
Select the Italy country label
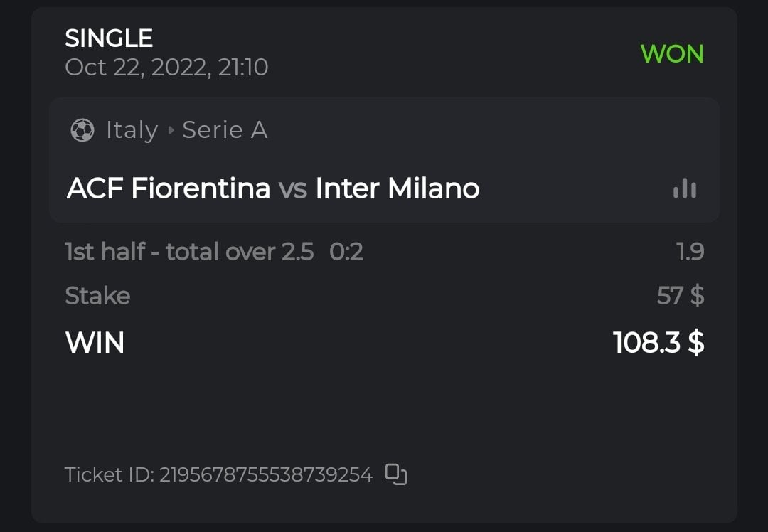click(132, 130)
